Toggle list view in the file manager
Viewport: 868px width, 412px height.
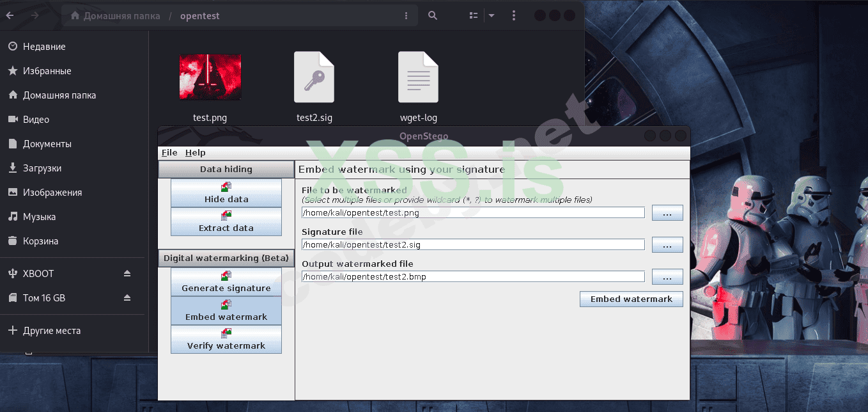tap(474, 15)
